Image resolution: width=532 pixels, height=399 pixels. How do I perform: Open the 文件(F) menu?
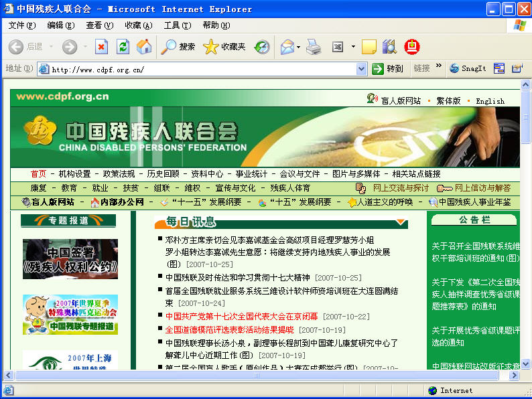(x=22, y=25)
